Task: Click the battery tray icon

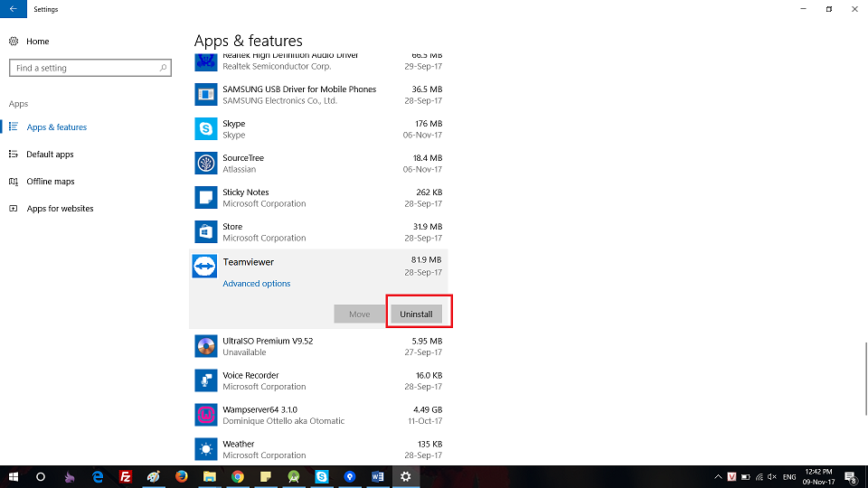Action: point(746,477)
